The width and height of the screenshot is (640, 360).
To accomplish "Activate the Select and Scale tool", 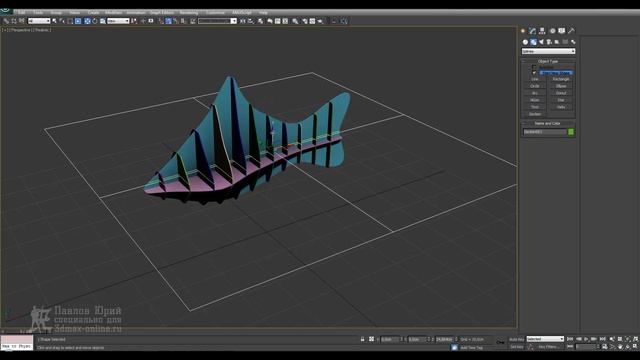I will (102, 21).
